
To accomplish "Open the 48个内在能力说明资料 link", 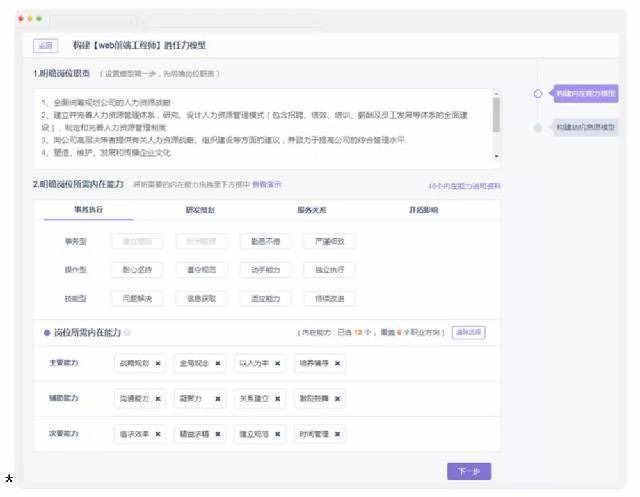I will [x=464, y=185].
